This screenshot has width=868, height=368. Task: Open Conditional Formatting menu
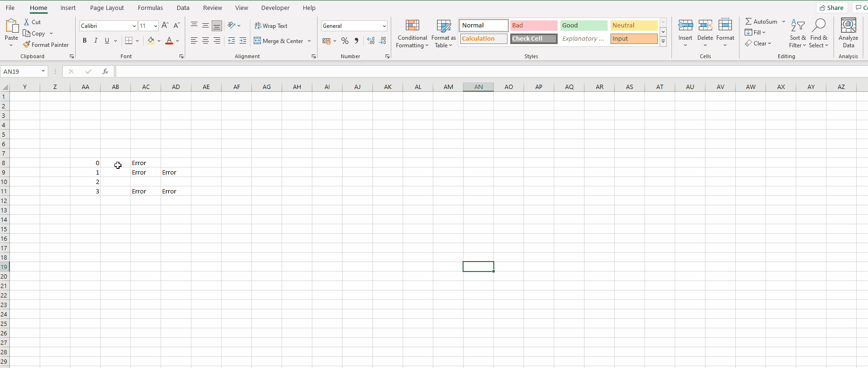(413, 34)
